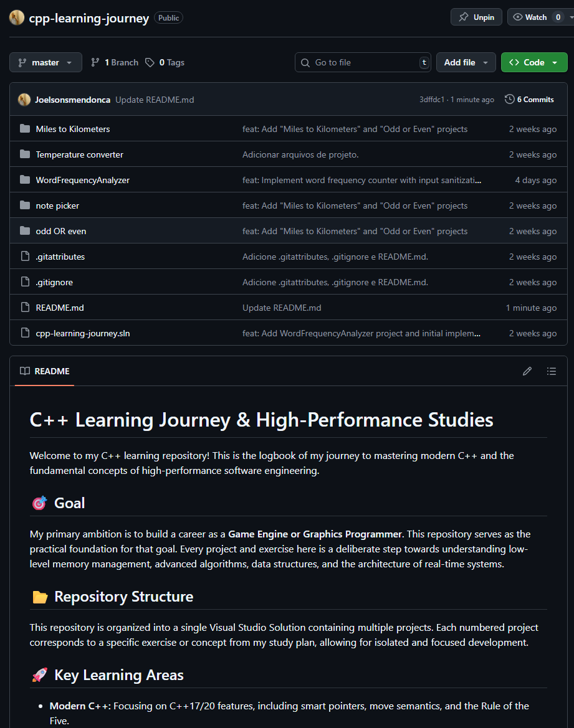Screen dimensions: 574x728
Task: Click the '1 minute ago' timestamp in README.md row
Action: click(531, 308)
